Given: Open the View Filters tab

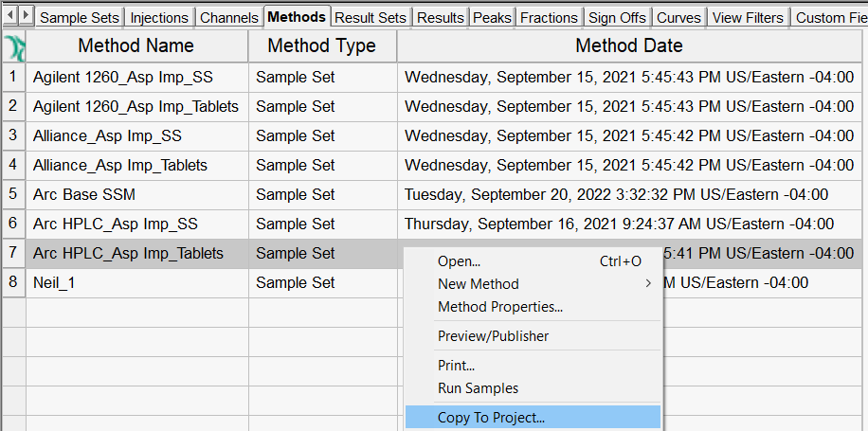Looking at the screenshot, I should click(748, 18).
